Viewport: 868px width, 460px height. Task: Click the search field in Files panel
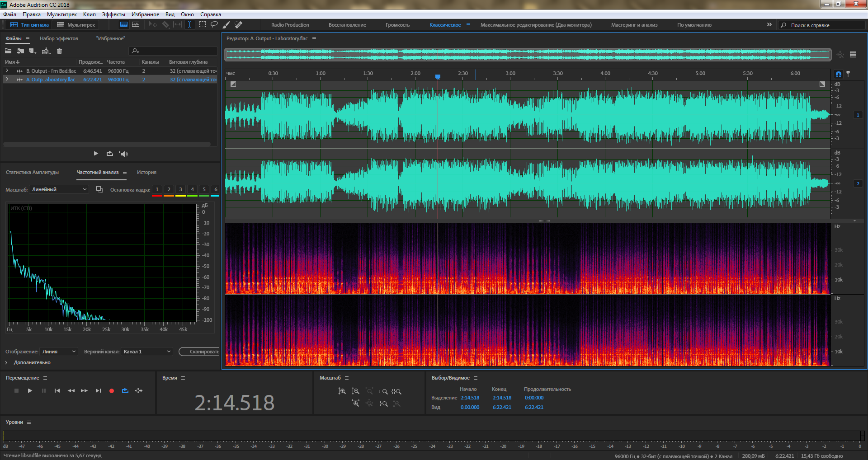coord(173,51)
